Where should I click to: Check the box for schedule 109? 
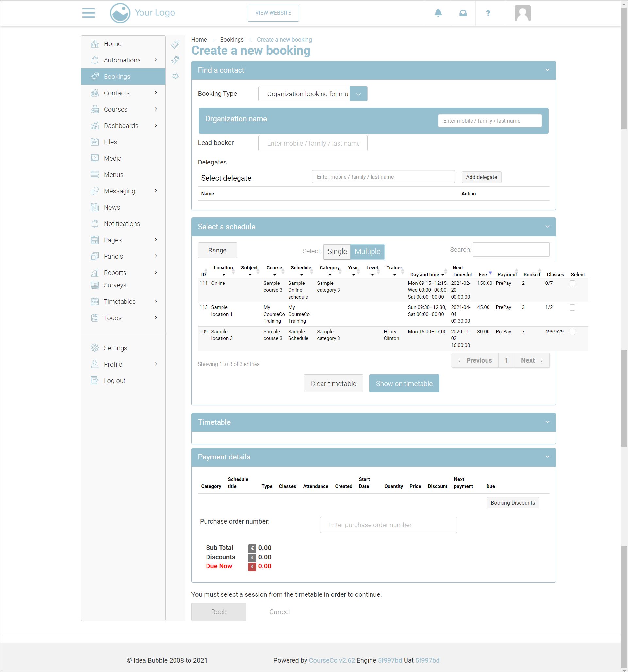pyautogui.click(x=572, y=332)
